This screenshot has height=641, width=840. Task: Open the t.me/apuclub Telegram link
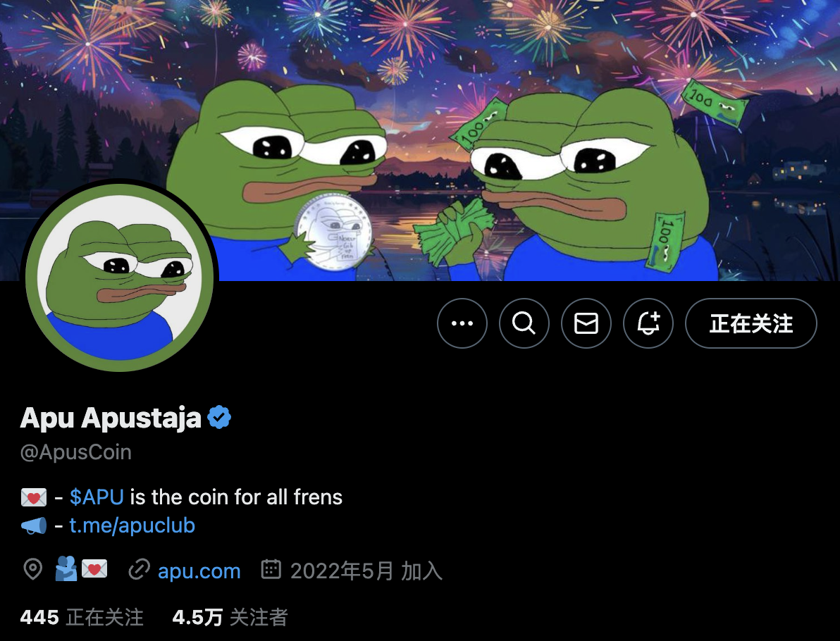[132, 525]
